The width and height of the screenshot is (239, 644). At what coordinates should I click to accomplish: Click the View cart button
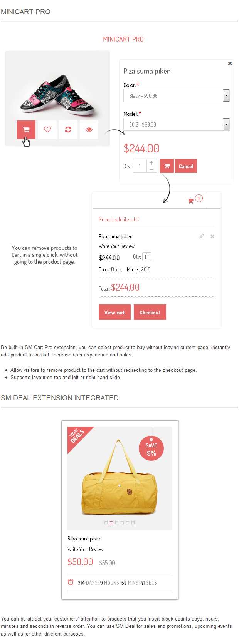pos(114,313)
